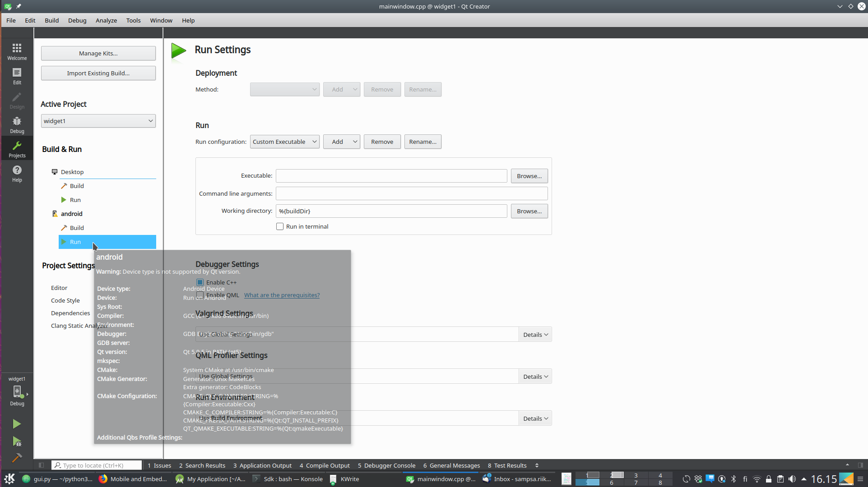Click the gui.py taskbar entry
This screenshot has height=487, width=868.
tap(57, 479)
